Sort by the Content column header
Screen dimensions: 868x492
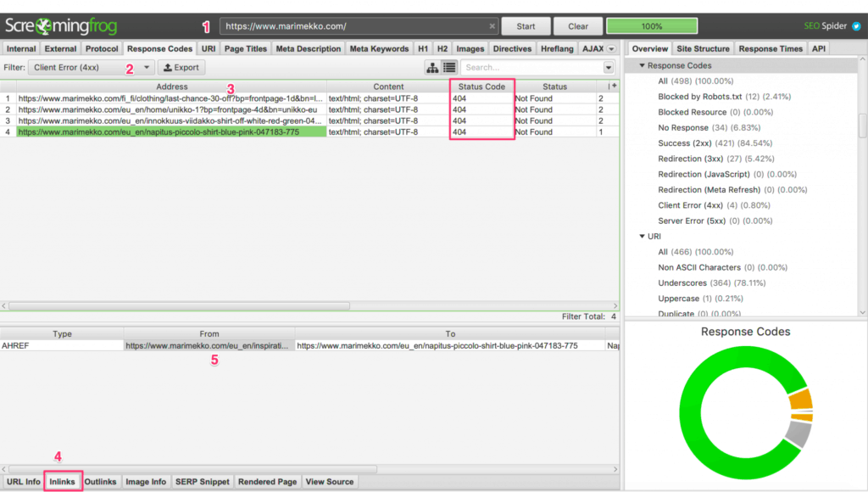pos(388,87)
